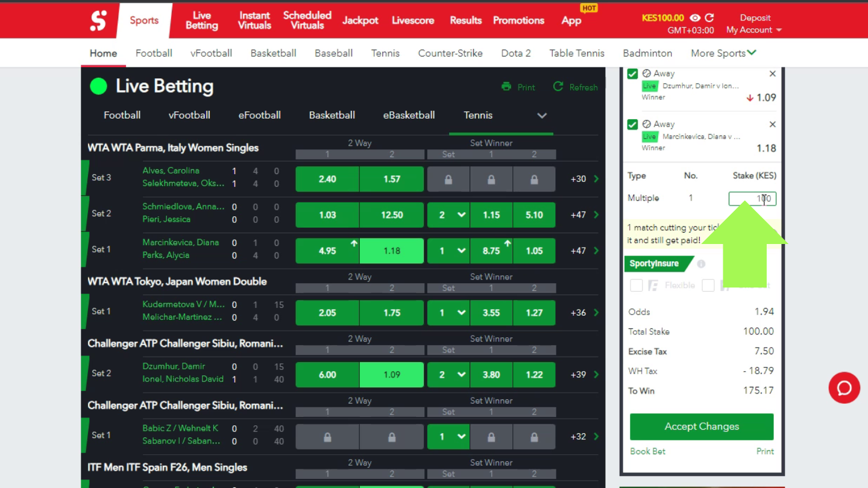Expand more live sports chevron
This screenshot has height=488, width=868.
[542, 116]
